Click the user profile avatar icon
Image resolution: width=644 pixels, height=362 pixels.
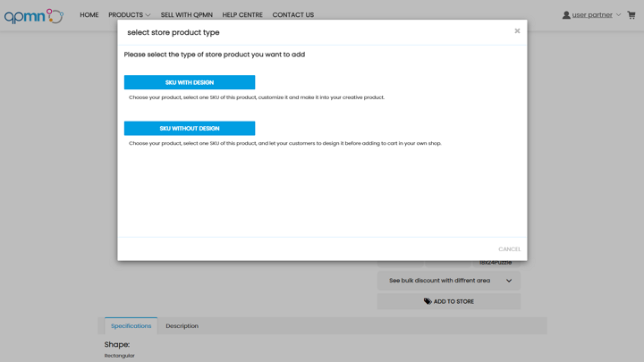point(566,15)
